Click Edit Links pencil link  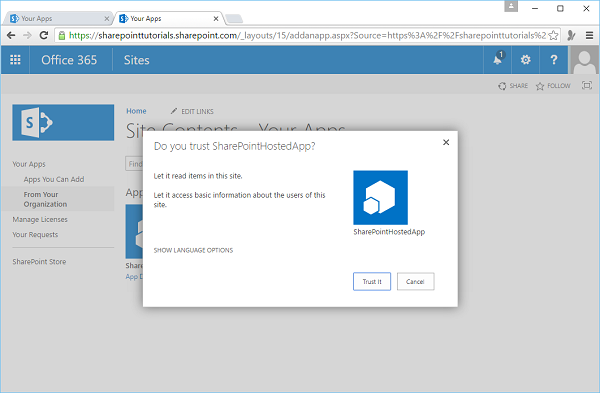192,111
